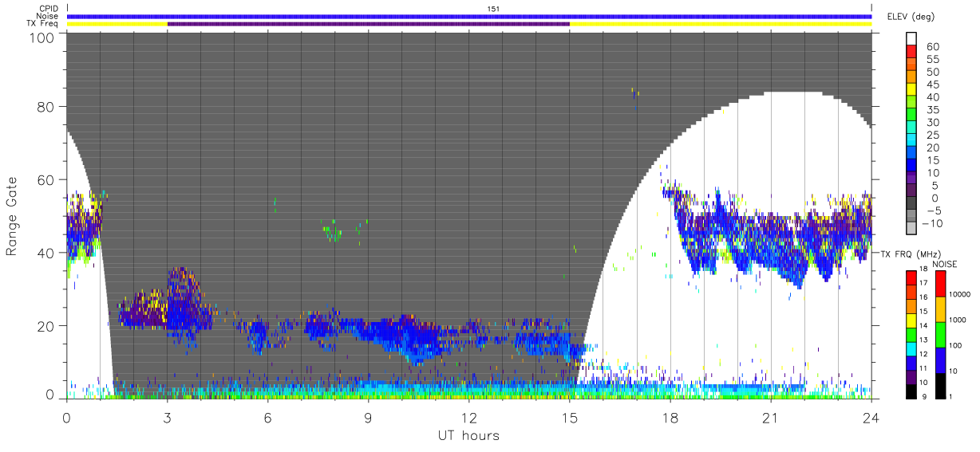Select the green swatch in the NOISE colorbar
The height and width of the screenshot is (452, 980).
940,335
